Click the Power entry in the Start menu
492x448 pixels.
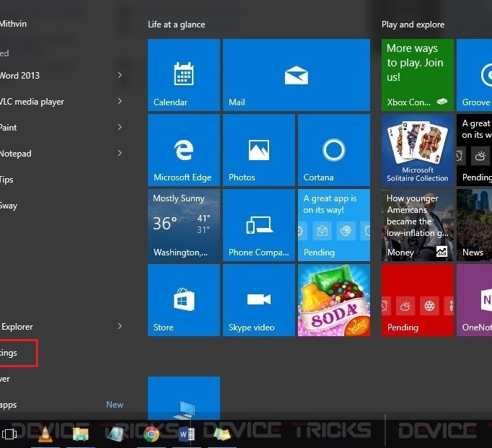(x=5, y=379)
